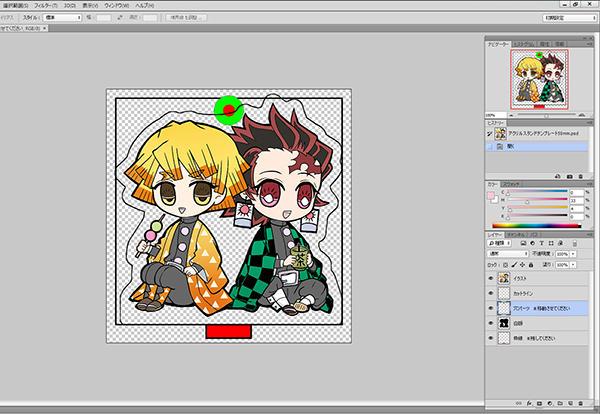Click the white background color swatch in Color panel
The height and width of the screenshot is (414, 600).
coord(496,200)
